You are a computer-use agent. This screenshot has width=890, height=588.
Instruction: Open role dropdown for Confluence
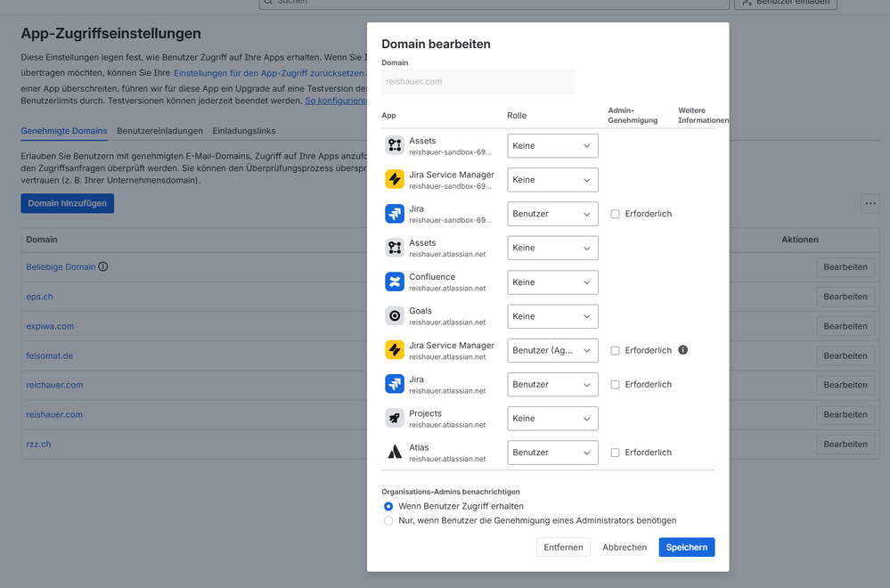(552, 282)
